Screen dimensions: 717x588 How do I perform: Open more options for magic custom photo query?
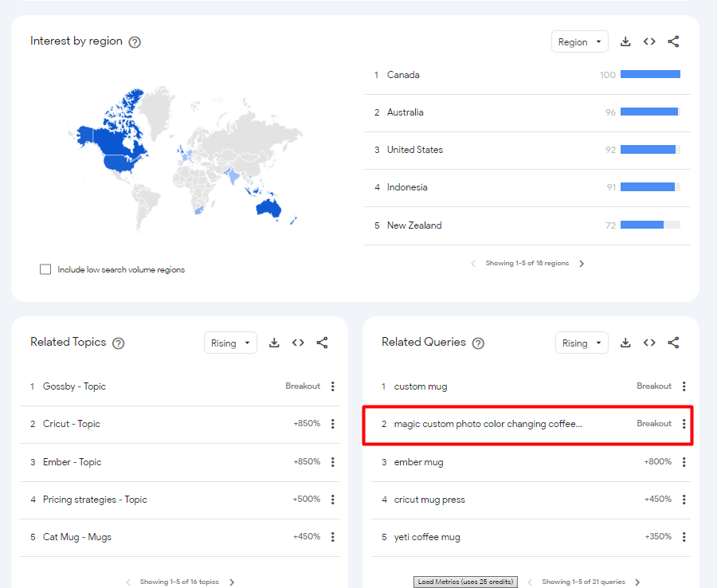tap(684, 424)
